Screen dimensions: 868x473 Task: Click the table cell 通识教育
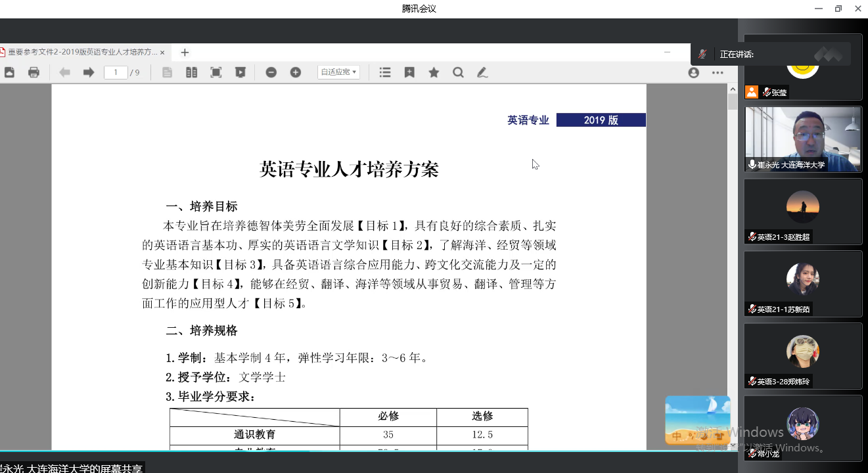(x=255, y=435)
